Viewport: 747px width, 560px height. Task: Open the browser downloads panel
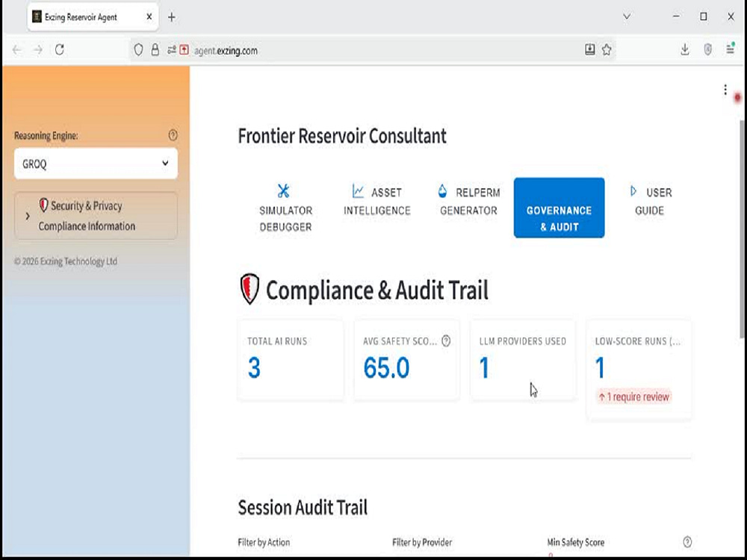pos(684,49)
